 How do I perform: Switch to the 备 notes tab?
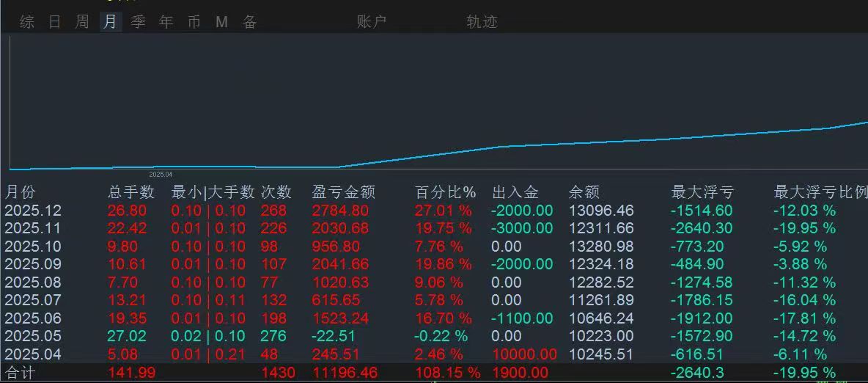pyautogui.click(x=250, y=22)
